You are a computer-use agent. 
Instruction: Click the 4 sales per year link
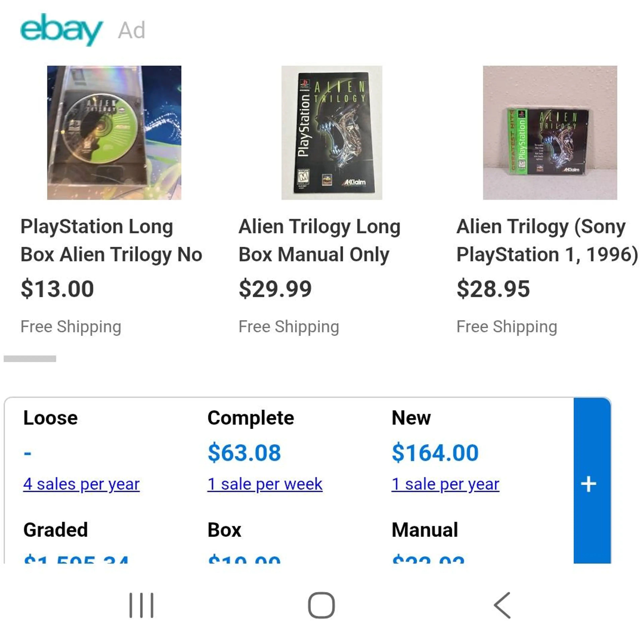point(81,484)
